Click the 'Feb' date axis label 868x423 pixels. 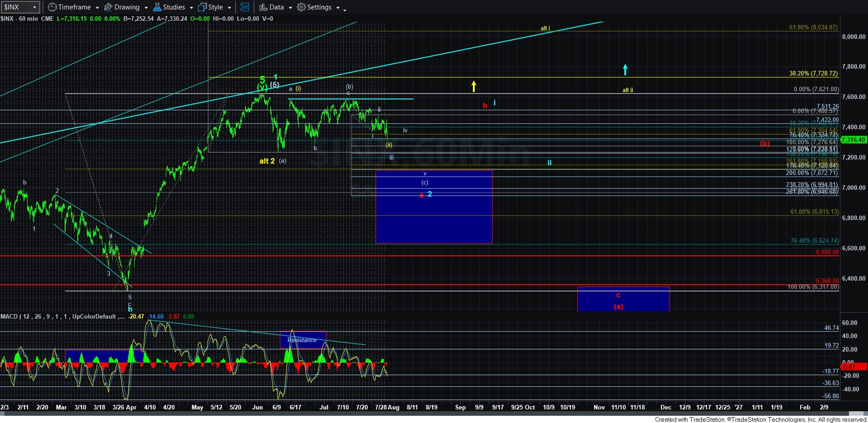point(805,407)
